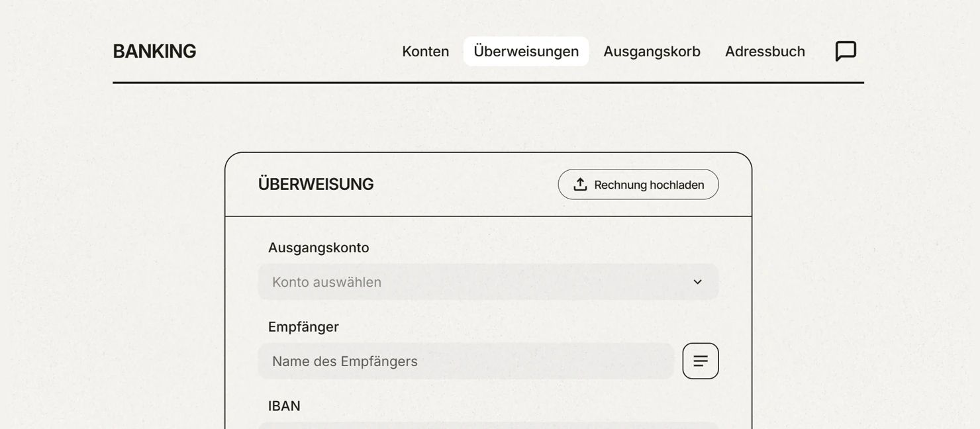Open the chat message icon
Viewport: 980px width, 429px height.
point(846,51)
